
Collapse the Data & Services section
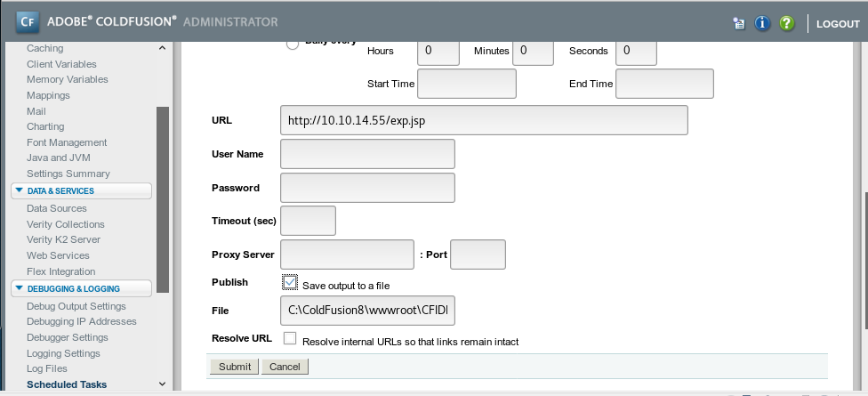pos(20,190)
